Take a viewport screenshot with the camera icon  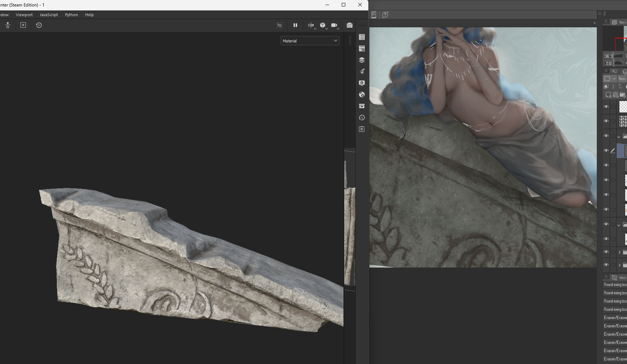349,25
